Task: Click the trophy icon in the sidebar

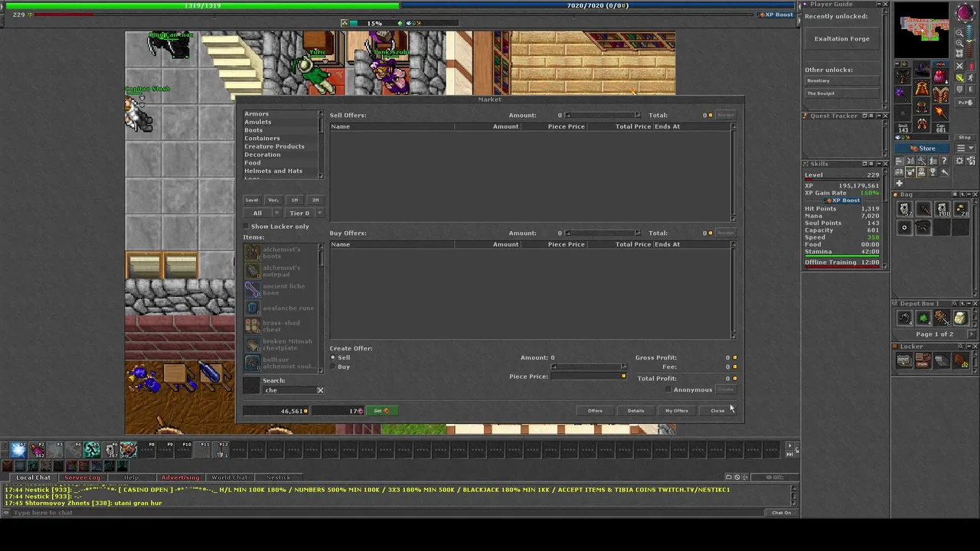Action: click(x=933, y=172)
